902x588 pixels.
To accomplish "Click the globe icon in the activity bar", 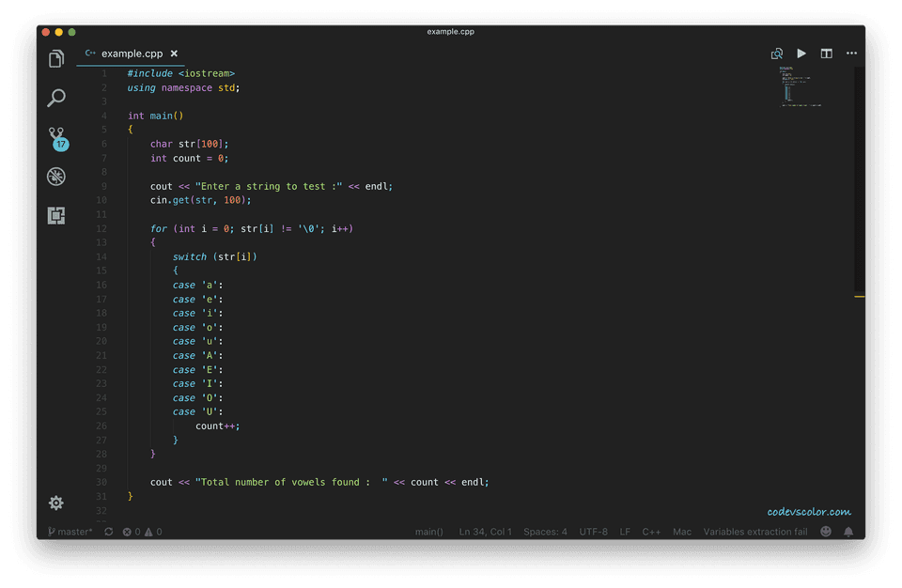I will pos(56,177).
